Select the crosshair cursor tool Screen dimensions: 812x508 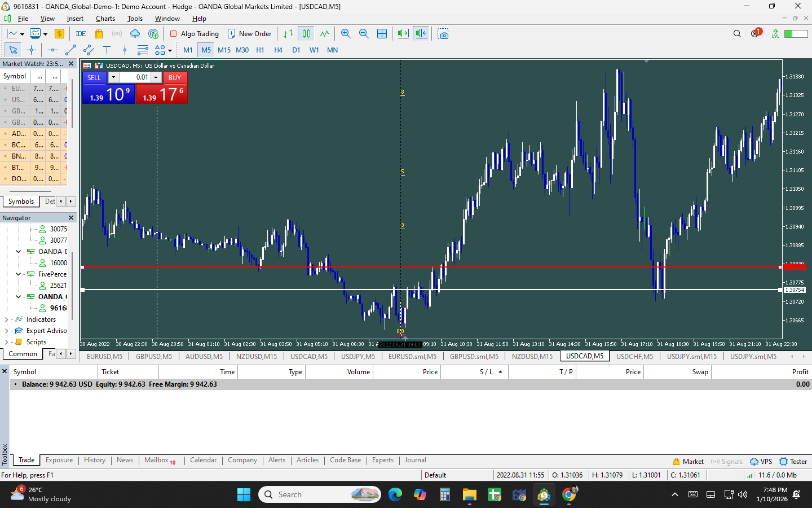point(32,50)
